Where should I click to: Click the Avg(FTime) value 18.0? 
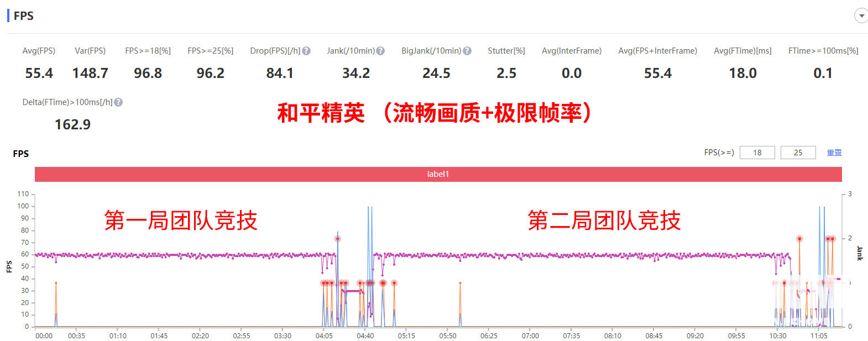[x=742, y=74]
